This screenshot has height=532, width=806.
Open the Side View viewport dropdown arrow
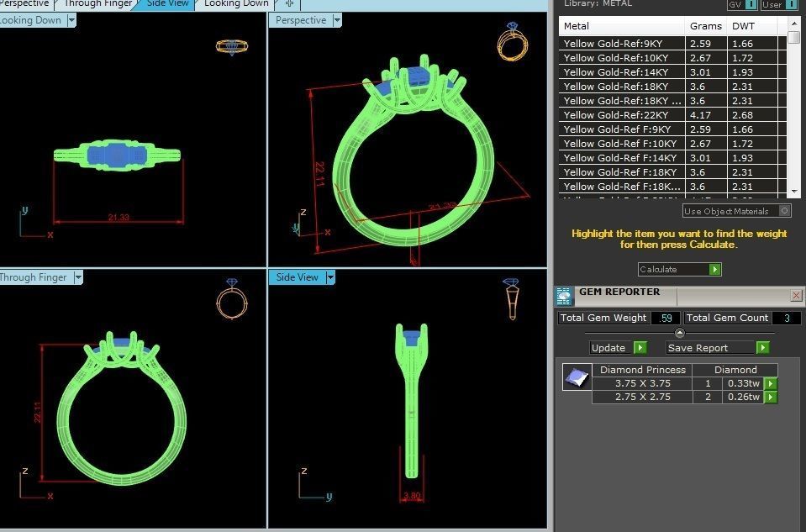[x=330, y=277]
